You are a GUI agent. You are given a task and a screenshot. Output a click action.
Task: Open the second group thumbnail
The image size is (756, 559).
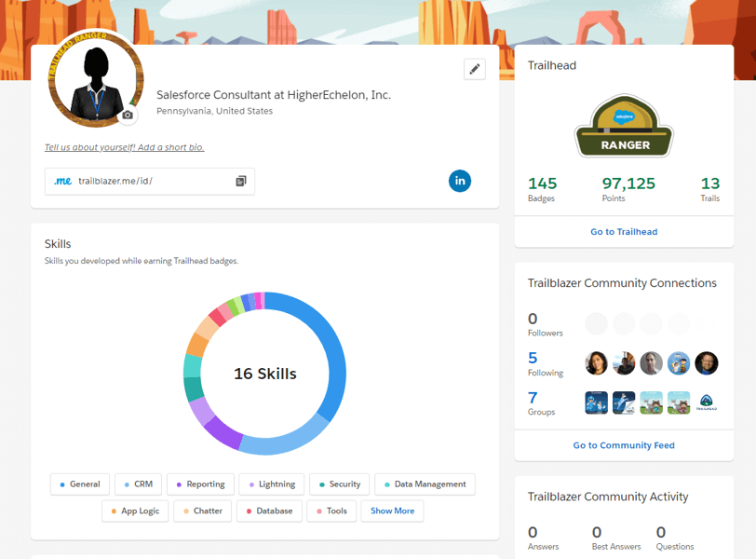tap(624, 402)
